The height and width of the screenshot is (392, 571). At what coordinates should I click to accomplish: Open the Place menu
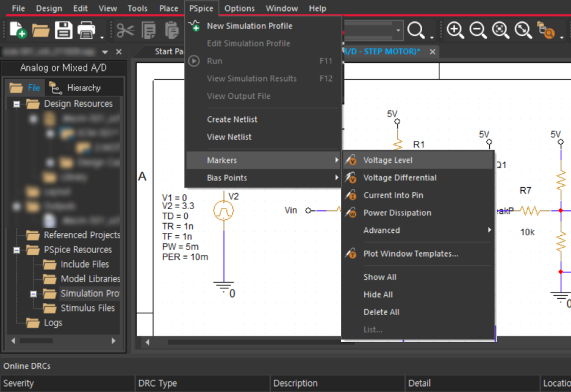point(168,9)
